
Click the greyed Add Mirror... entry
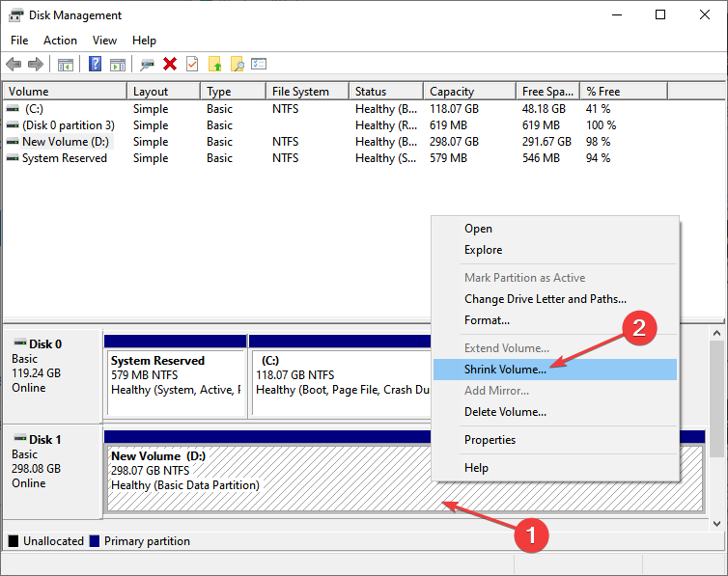click(x=555, y=391)
